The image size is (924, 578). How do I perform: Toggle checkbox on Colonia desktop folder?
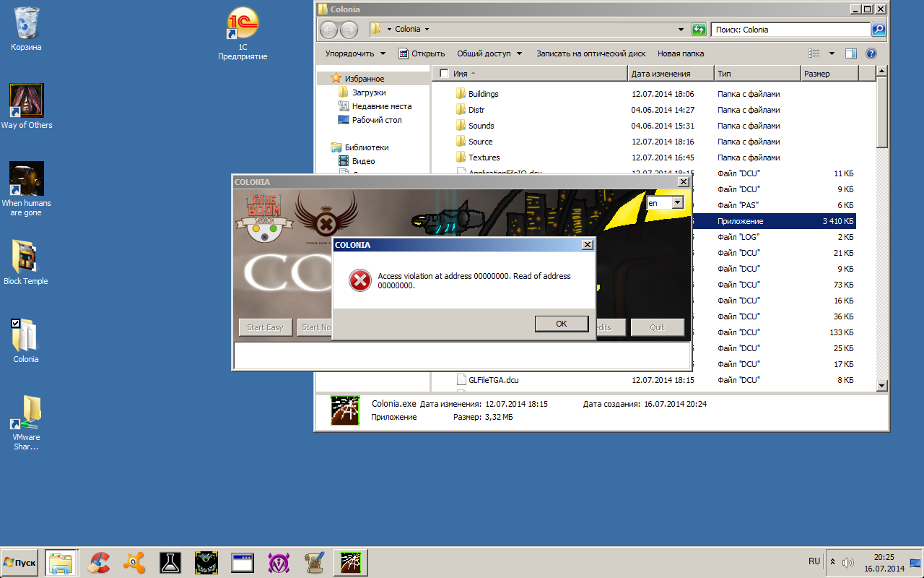16,323
